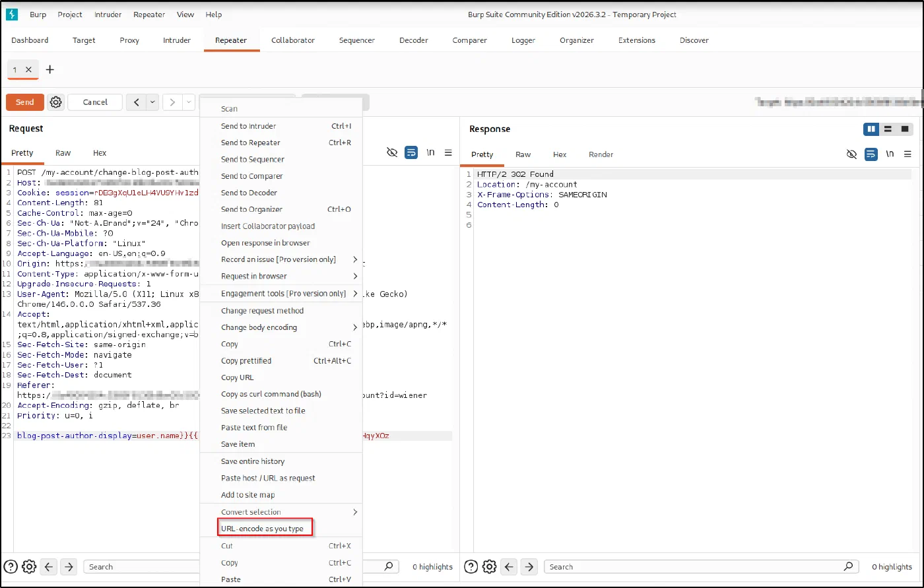Expand history forward dropdown arrow
Image resolution: width=924 pixels, height=588 pixels.
pos(189,102)
